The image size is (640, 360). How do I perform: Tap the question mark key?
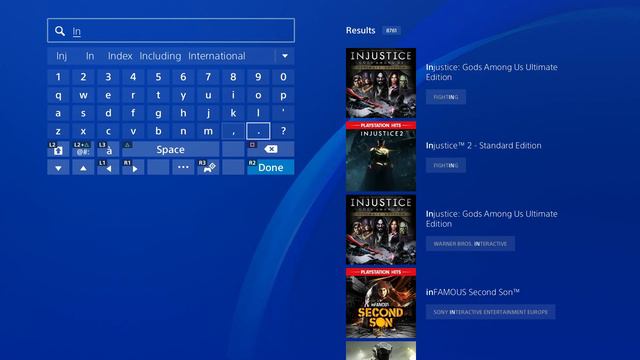click(x=283, y=131)
